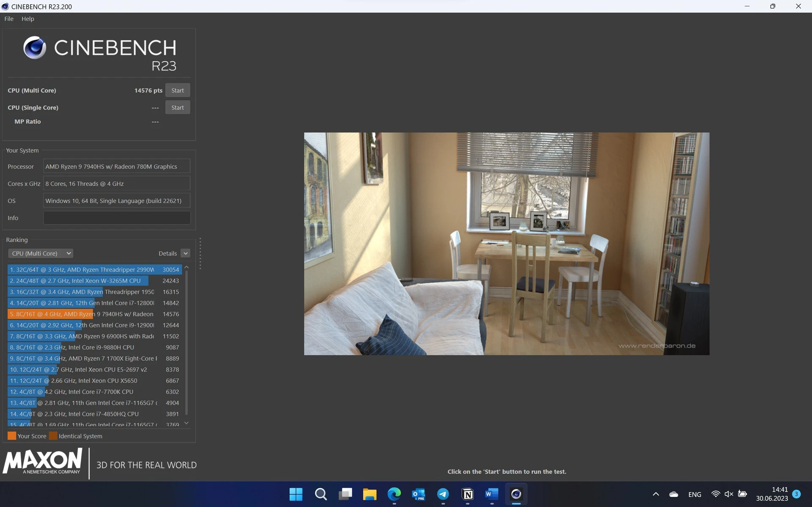Expand the Details dropdown arrow

[185, 253]
